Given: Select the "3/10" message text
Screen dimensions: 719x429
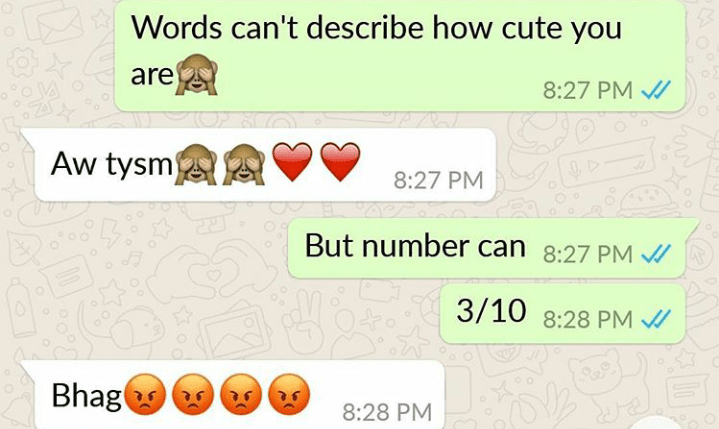Looking at the screenshot, I should [491, 311].
